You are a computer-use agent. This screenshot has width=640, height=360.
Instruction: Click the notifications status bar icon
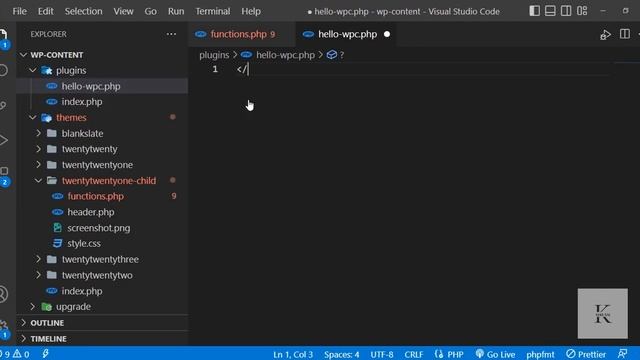[622, 354]
